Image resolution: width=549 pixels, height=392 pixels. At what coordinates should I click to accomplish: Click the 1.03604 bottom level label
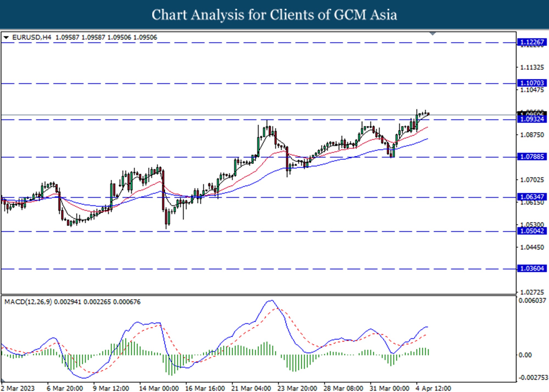coord(532,268)
